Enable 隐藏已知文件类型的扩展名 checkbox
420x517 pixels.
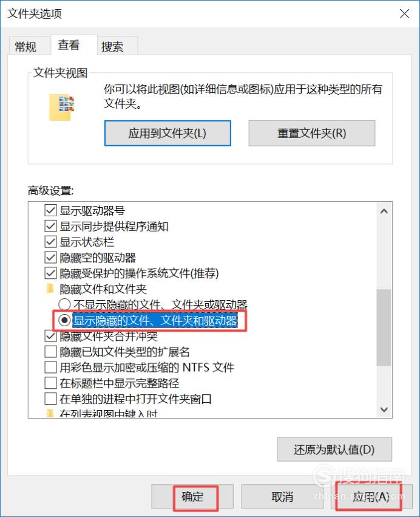(x=50, y=352)
